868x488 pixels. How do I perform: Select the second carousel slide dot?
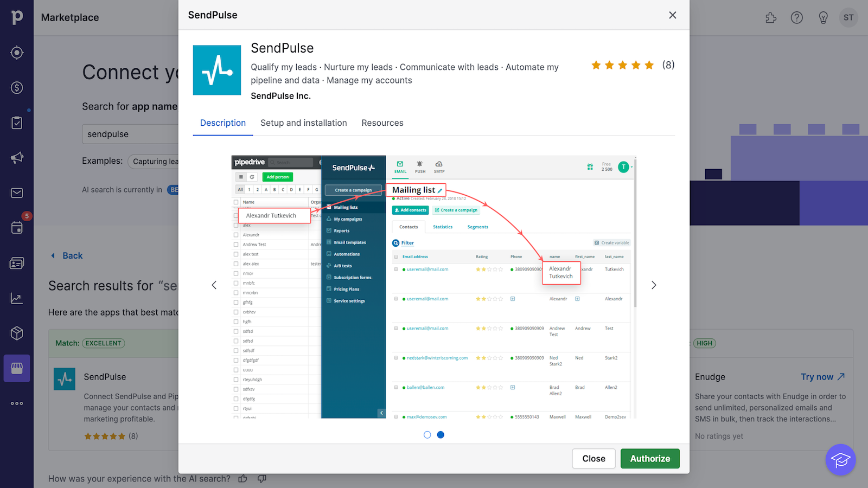[441, 435]
